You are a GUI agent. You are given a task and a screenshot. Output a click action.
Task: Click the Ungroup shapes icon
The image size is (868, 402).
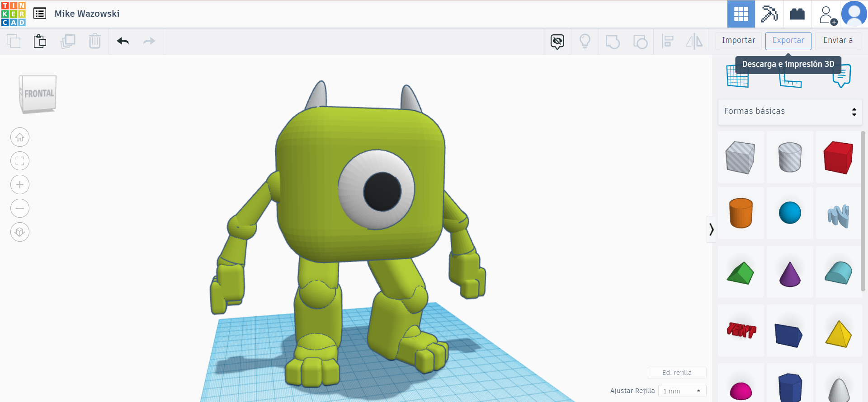point(640,42)
